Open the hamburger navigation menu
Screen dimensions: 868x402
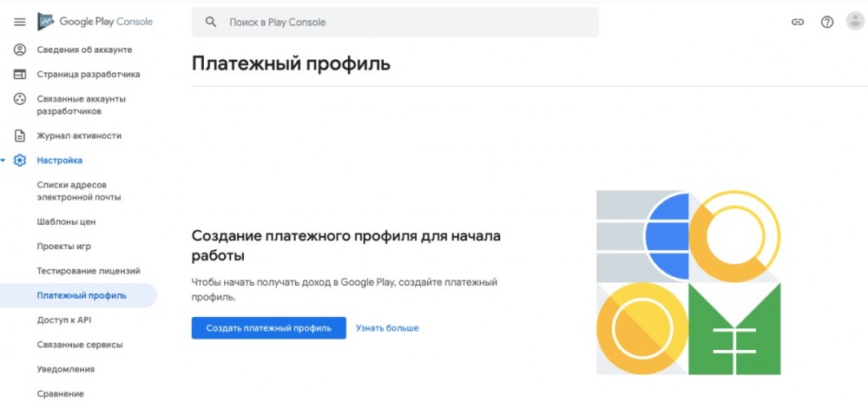click(x=20, y=23)
